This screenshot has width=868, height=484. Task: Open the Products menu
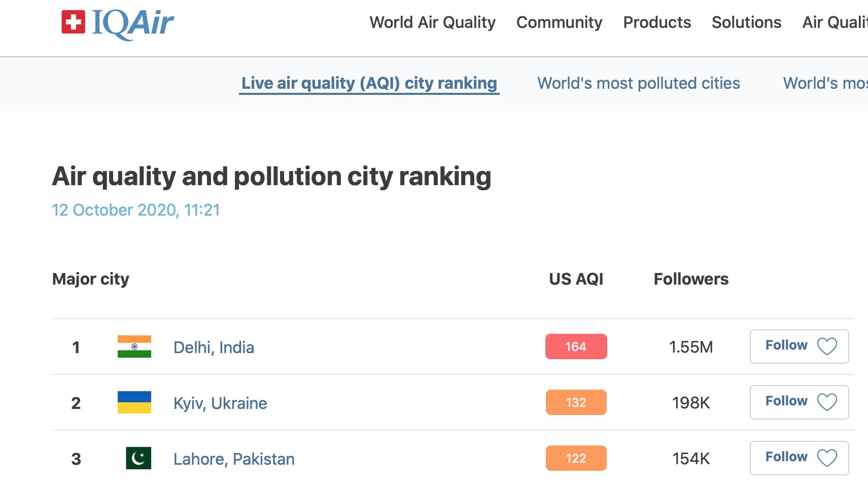coord(656,22)
